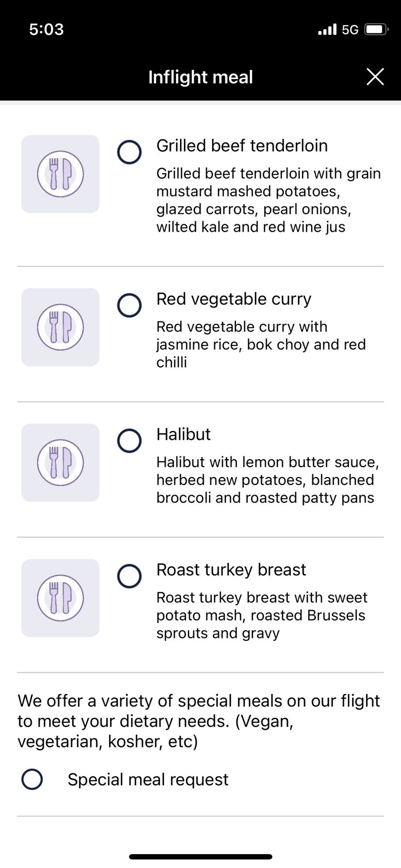
Task: Tap the 5G network indicator
Action: (x=350, y=30)
